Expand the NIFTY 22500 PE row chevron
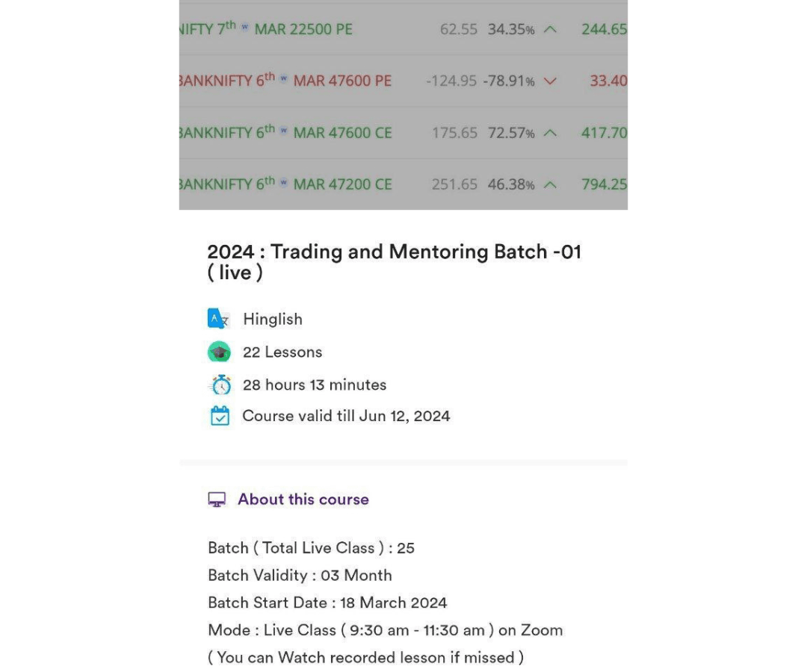Viewport: 807px width, 672px height. click(x=551, y=29)
